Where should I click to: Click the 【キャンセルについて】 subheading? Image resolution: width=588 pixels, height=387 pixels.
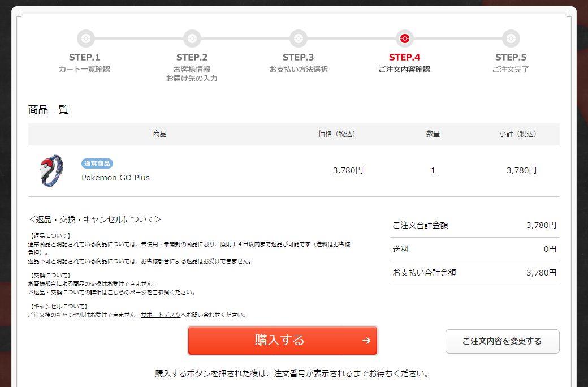pos(58,307)
